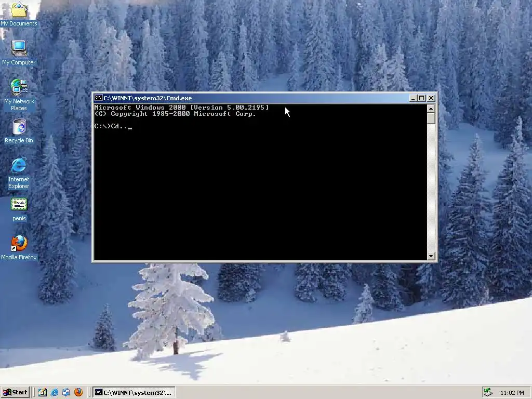Screen dimensions: 532x399
Task: Launch Outlook Express from quick launch
Action: tap(66, 393)
